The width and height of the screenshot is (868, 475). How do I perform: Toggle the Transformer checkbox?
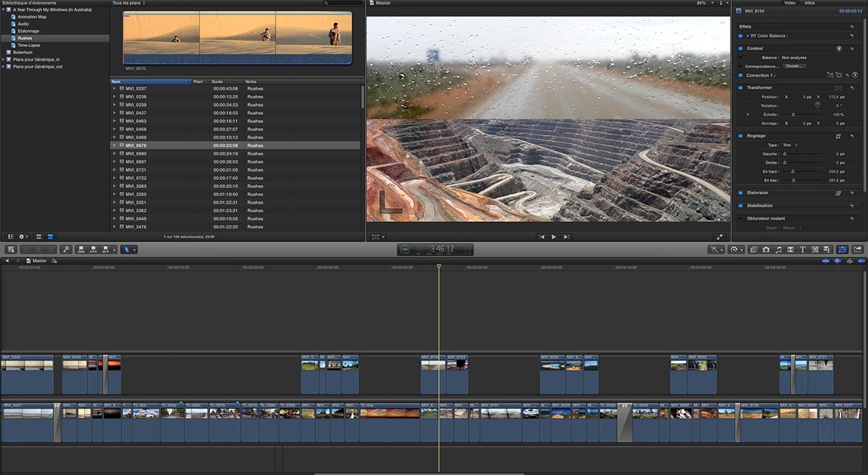pyautogui.click(x=741, y=87)
